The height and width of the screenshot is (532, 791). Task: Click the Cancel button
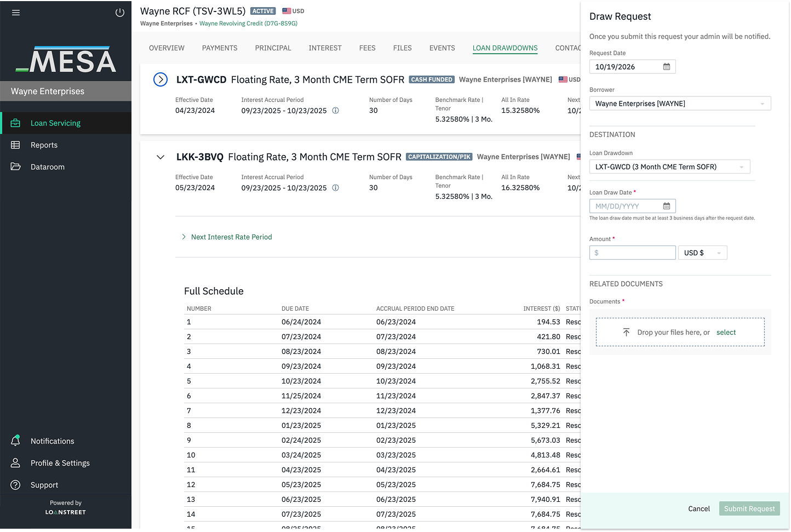click(698, 509)
